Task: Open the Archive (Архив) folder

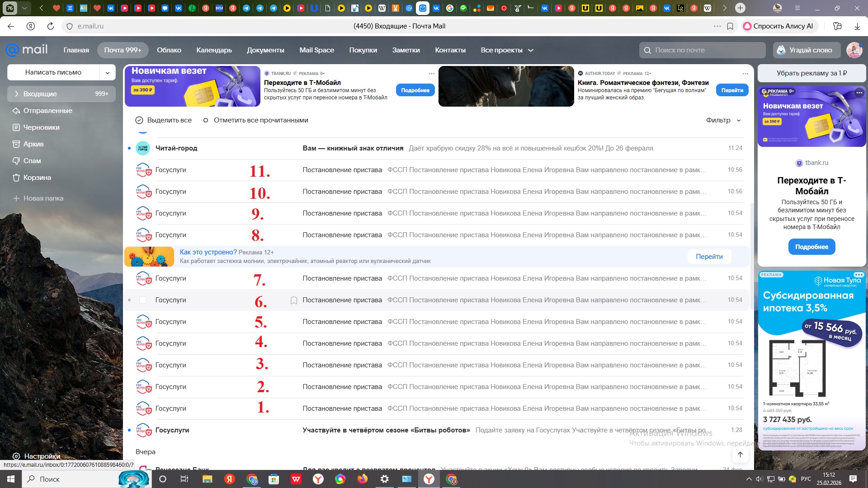Action: pos(33,144)
